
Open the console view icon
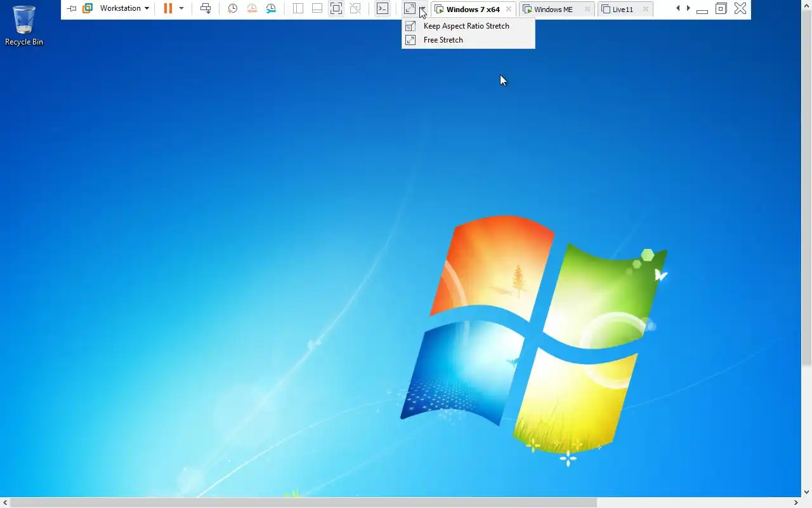point(383,8)
